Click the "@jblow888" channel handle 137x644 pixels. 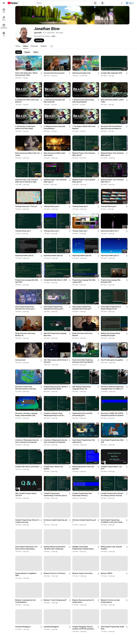point(38,33)
